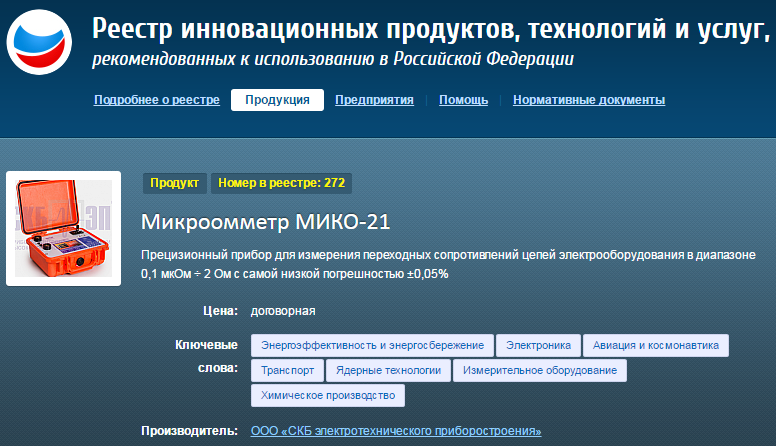This screenshot has width=776, height=446.
Task: Open the Помощь page
Action: [x=463, y=100]
